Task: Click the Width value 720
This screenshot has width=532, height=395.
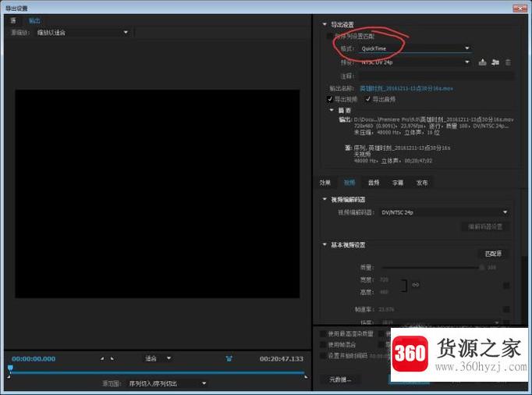Action: (x=384, y=279)
